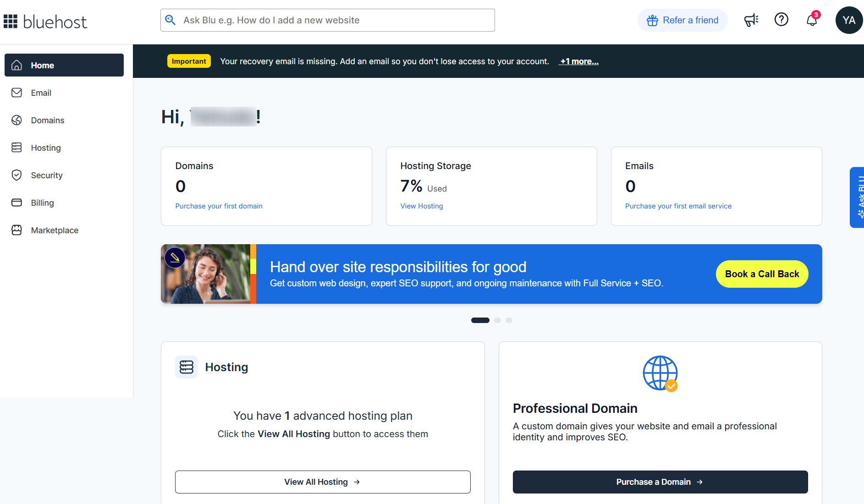Open Security in the sidebar

[64, 175]
